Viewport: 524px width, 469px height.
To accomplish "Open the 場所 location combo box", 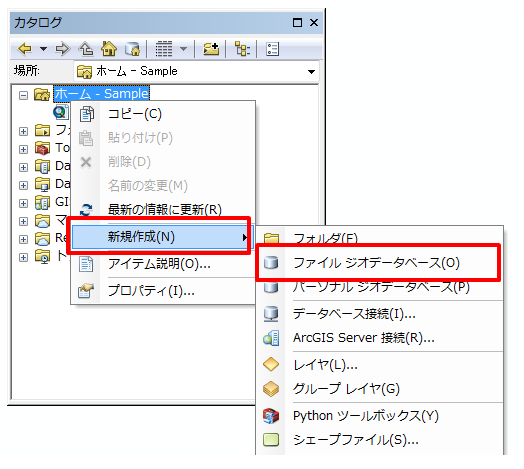I will pyautogui.click(x=196, y=71).
